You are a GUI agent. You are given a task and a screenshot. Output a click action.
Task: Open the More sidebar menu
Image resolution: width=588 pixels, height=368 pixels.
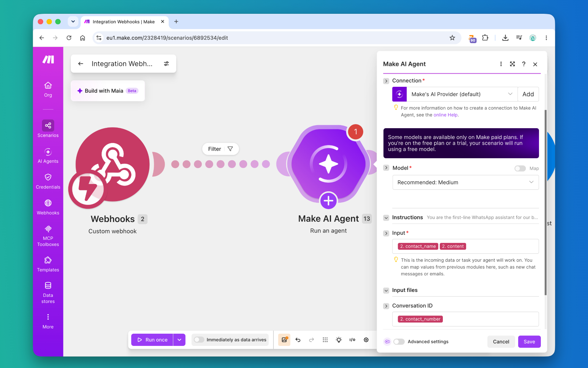pyautogui.click(x=48, y=321)
